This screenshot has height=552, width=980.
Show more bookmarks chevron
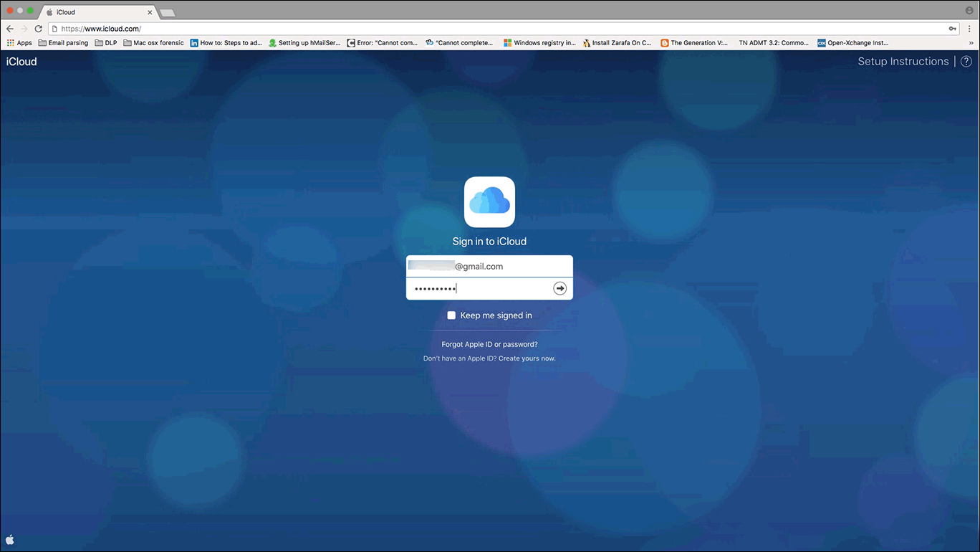(971, 43)
